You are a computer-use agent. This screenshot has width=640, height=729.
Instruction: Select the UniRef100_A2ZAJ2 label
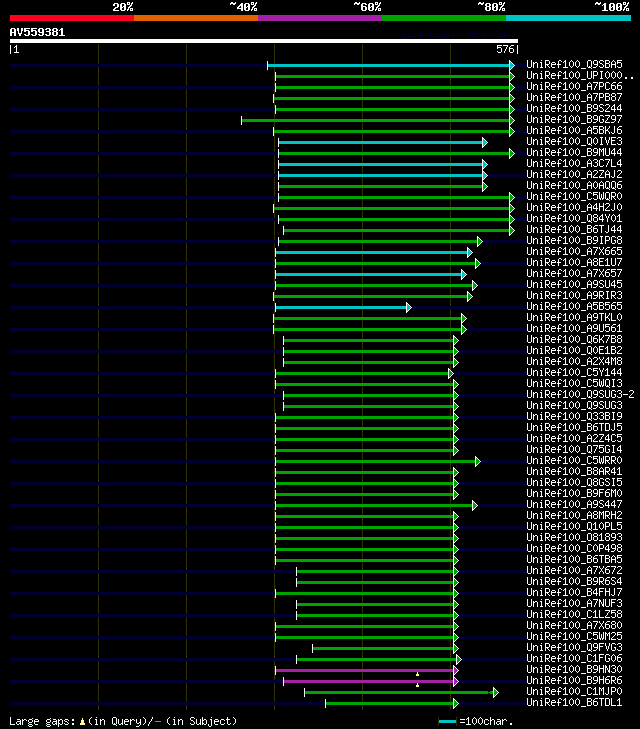click(x=574, y=174)
